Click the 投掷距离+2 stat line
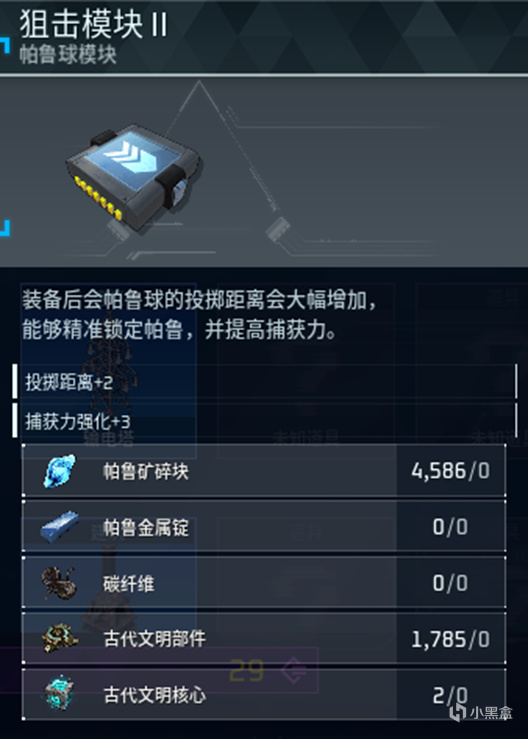Screen dimensions: 528x739 click(x=265, y=383)
